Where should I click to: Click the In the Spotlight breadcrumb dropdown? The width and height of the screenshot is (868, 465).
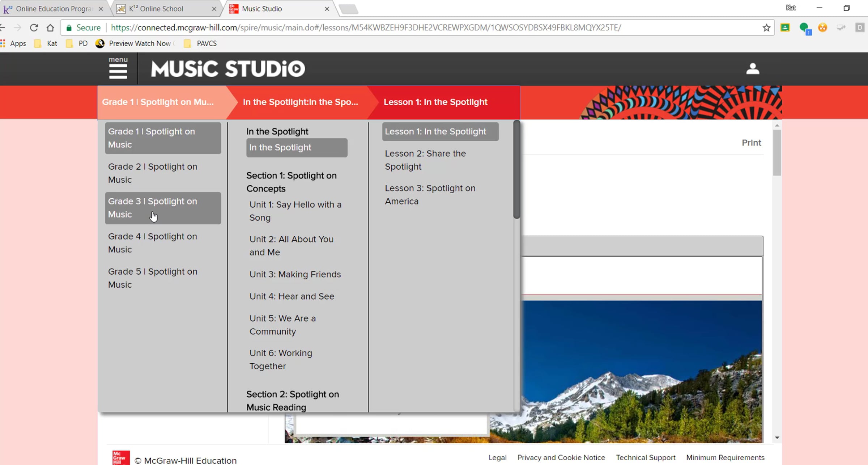[300, 102]
